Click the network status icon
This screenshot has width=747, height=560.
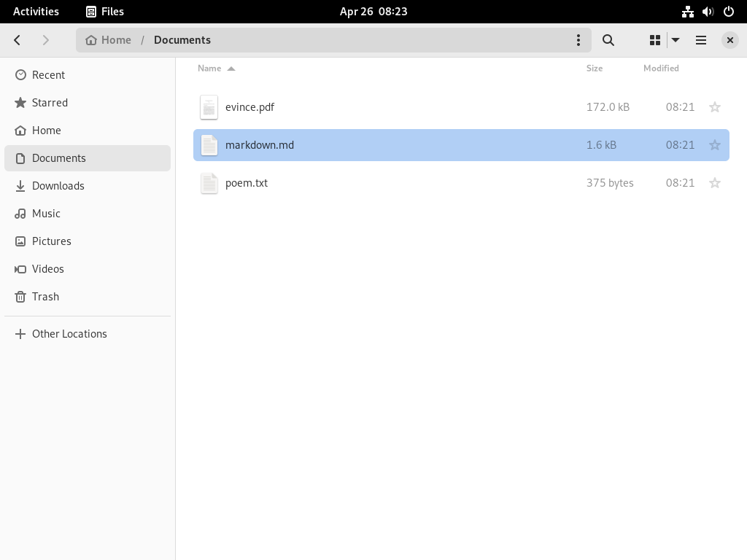tap(687, 12)
